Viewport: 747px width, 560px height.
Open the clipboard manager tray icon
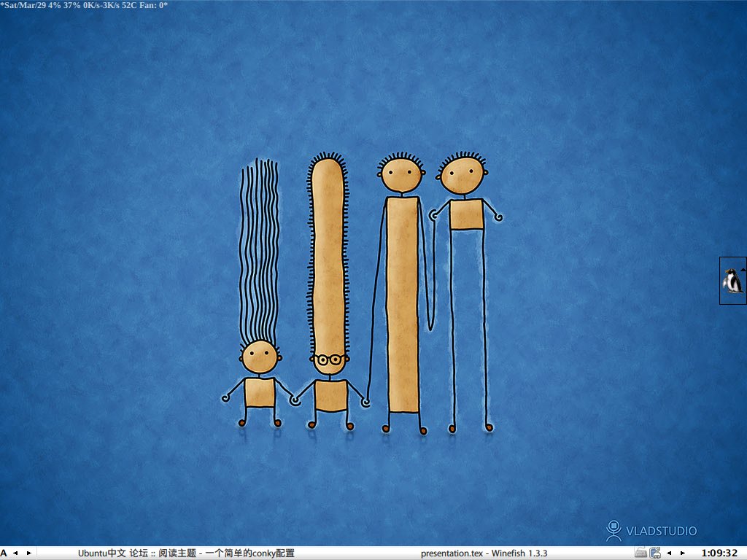pos(655,553)
